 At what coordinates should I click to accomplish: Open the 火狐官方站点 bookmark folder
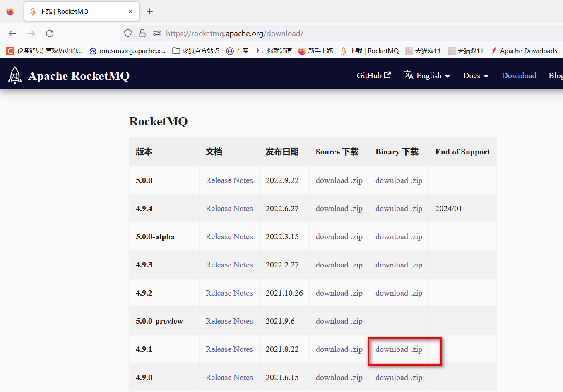coord(196,51)
